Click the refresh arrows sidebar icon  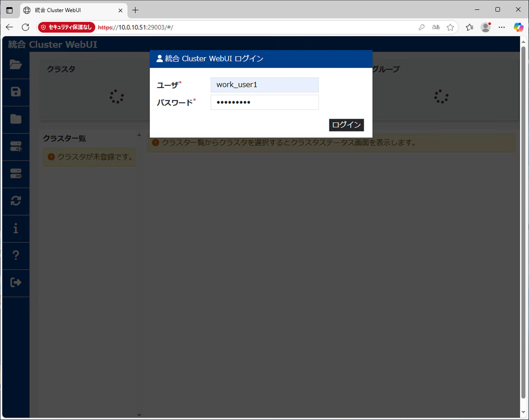16,201
